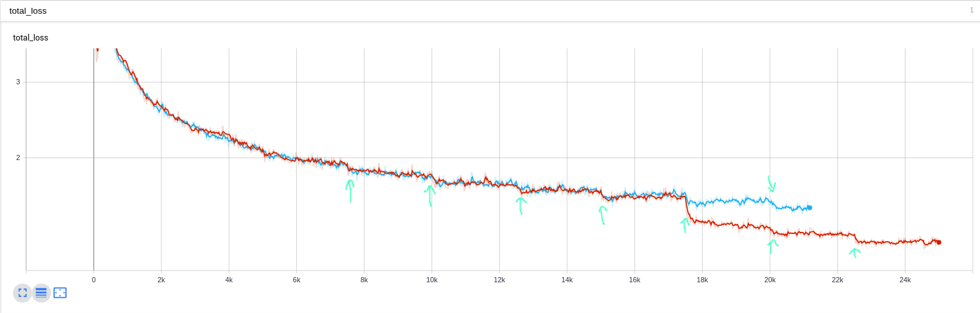The width and height of the screenshot is (980, 313).
Task: Click the "22k" x-axis tick label
Action: [837, 280]
